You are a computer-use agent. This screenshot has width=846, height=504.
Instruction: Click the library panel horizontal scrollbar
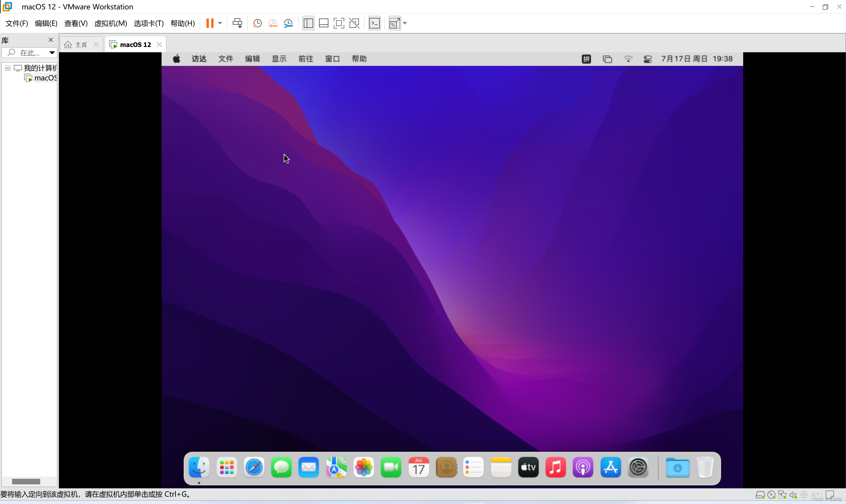coord(26,481)
